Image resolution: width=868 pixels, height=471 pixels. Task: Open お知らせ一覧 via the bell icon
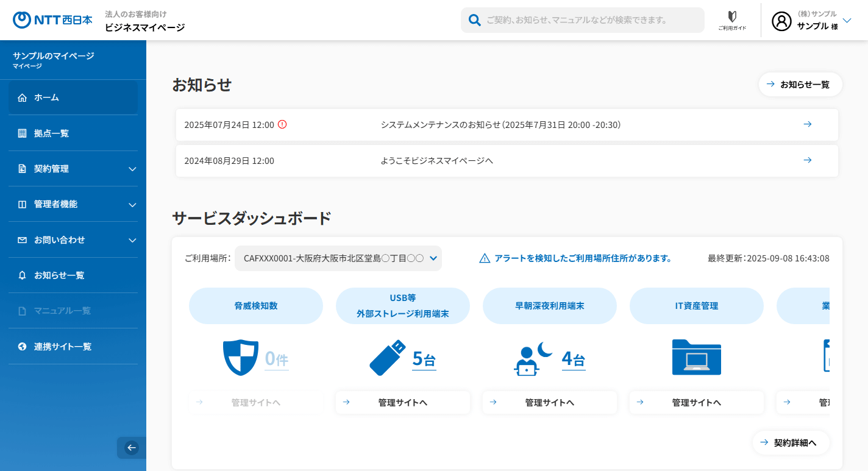(x=24, y=275)
